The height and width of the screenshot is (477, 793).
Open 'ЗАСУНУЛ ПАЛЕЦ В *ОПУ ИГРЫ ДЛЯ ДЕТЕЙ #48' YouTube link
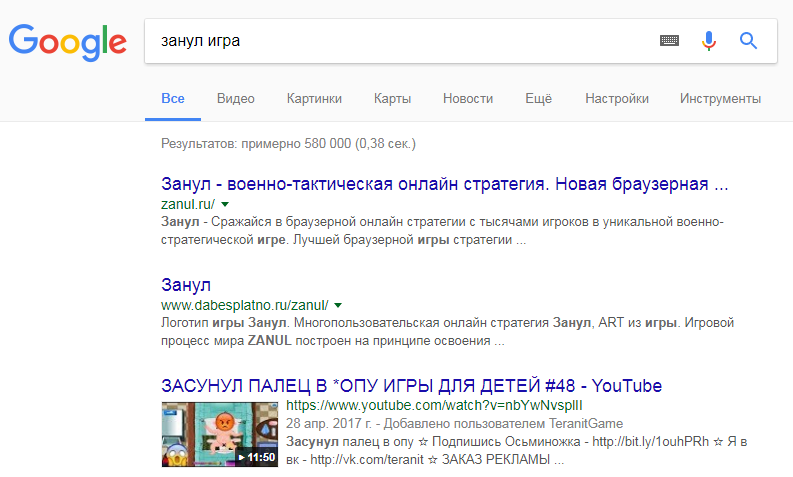click(x=411, y=386)
